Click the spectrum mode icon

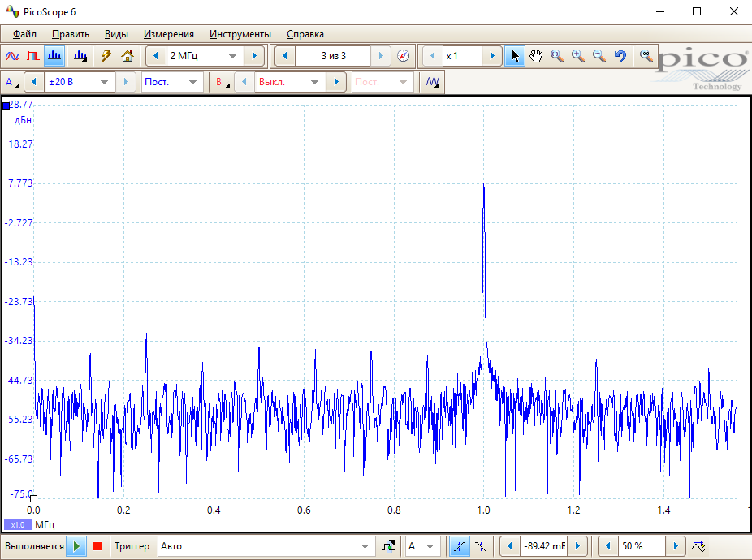55,56
